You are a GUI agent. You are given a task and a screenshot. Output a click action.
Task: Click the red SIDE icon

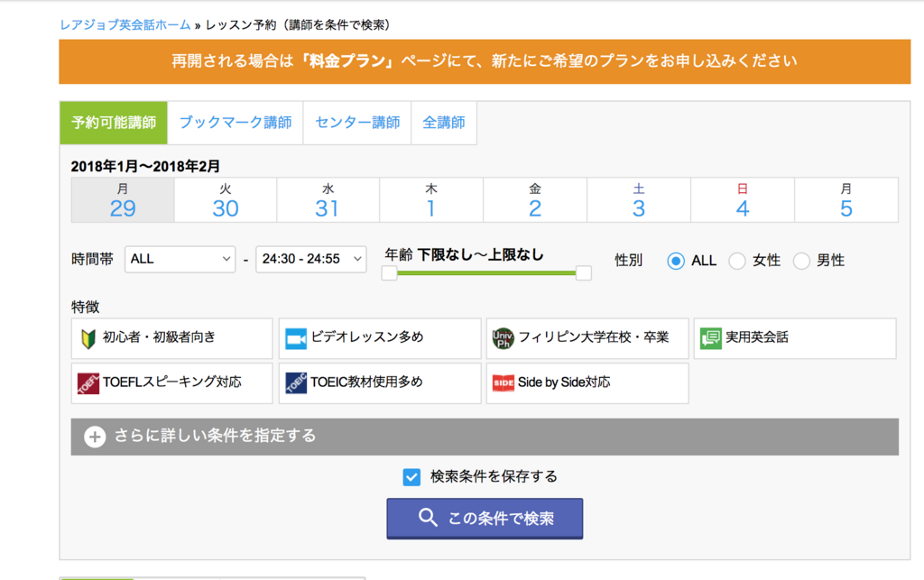504,382
